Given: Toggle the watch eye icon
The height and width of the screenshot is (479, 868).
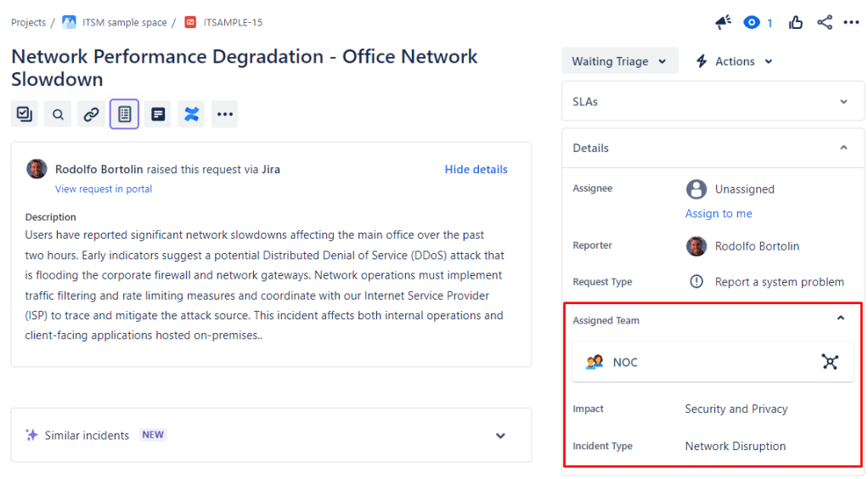Looking at the screenshot, I should click(752, 23).
